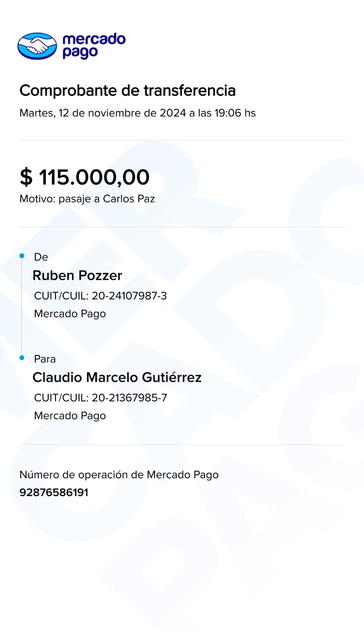Click "Mercado Pago" under Claudio Marcelo Gutiérrez
Viewport: 364px width, 632px height.
(x=70, y=416)
